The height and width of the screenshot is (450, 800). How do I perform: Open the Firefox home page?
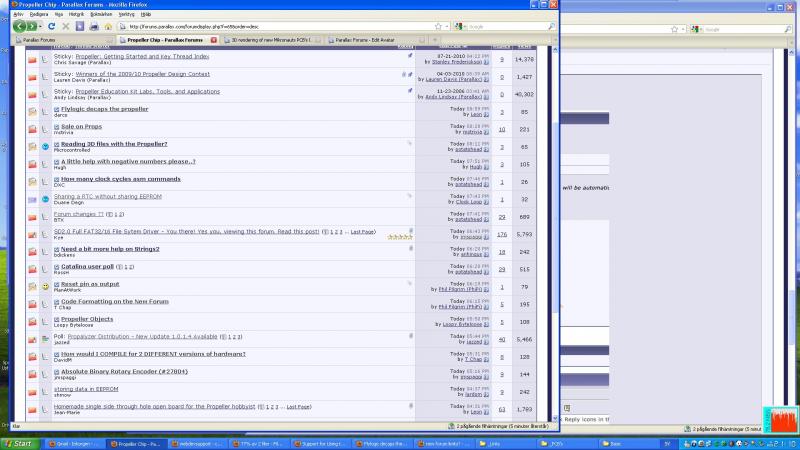(x=108, y=26)
